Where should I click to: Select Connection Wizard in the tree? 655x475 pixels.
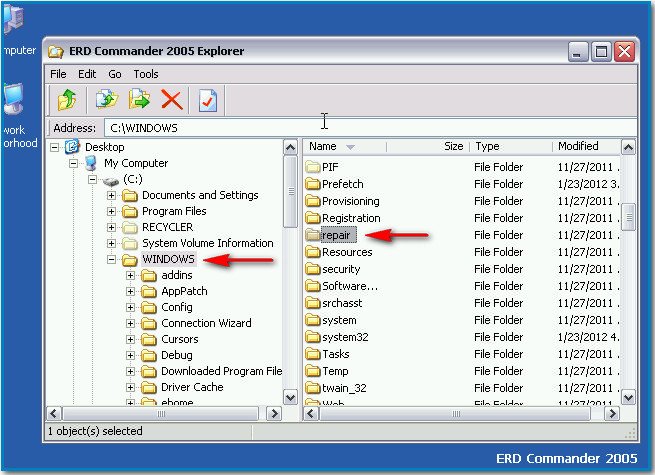(x=206, y=323)
